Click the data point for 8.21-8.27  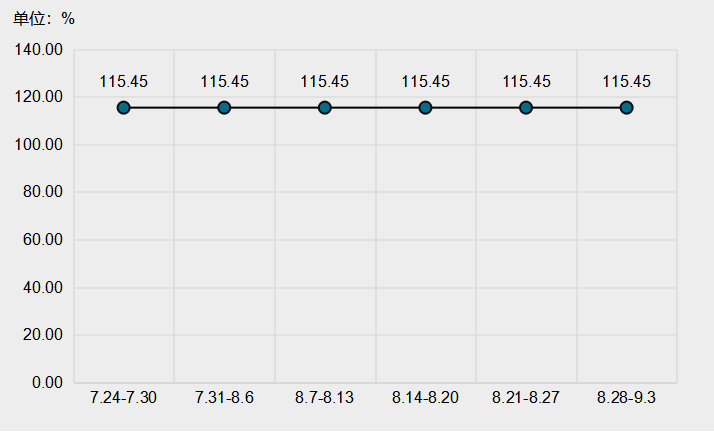526,108
